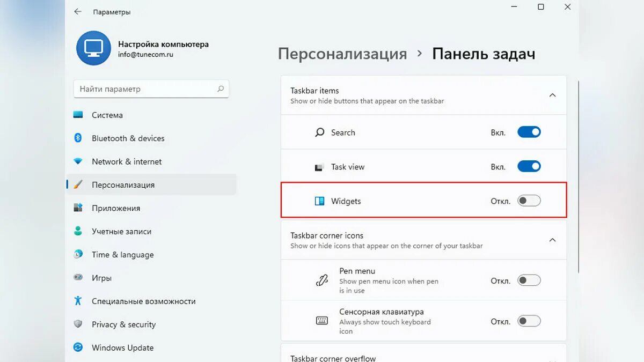The width and height of the screenshot is (644, 362).
Task: Open Приложения settings category
Action: pyautogui.click(x=151, y=208)
